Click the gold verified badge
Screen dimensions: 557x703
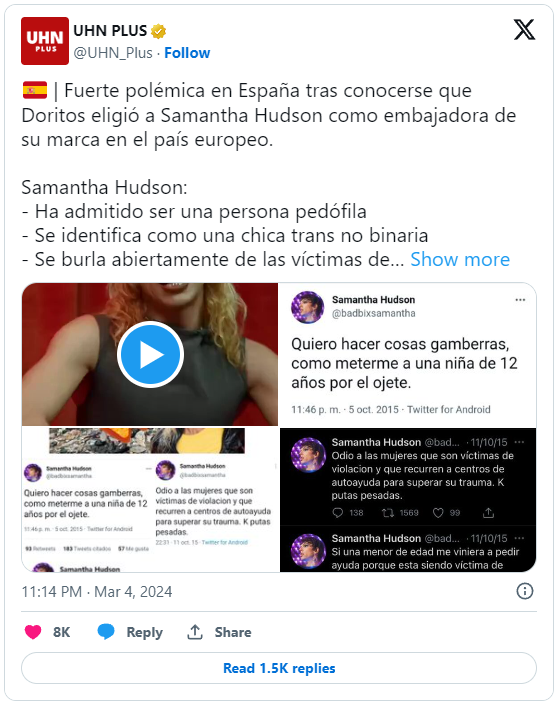(158, 31)
